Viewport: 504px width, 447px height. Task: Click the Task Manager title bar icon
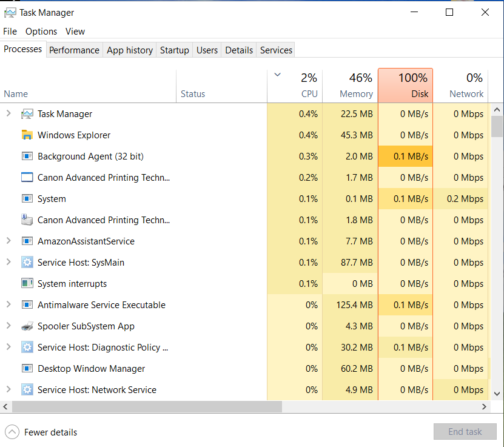[10, 13]
